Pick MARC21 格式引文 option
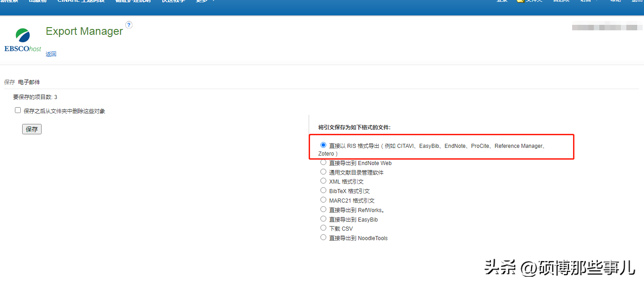644x284 pixels. (x=323, y=200)
